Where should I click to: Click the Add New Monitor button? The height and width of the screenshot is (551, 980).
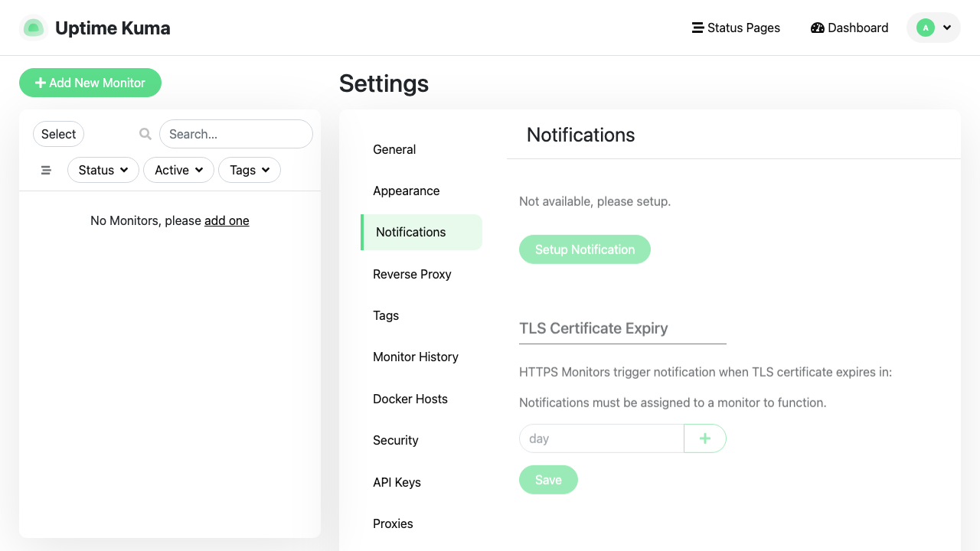coord(90,83)
